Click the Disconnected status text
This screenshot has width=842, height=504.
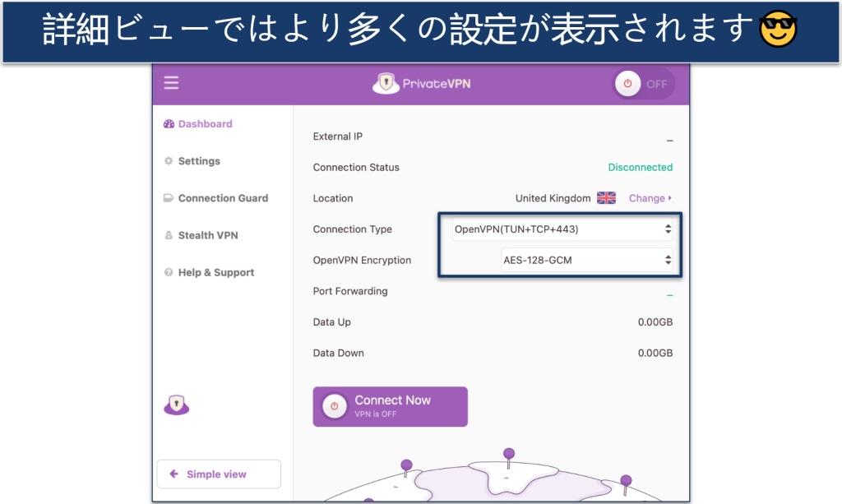click(640, 168)
